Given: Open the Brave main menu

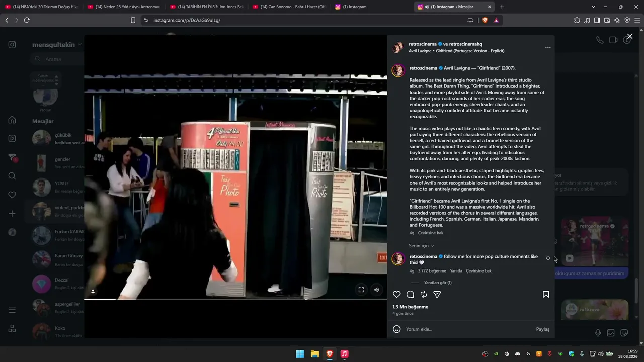Looking at the screenshot, I should click(x=637, y=20).
